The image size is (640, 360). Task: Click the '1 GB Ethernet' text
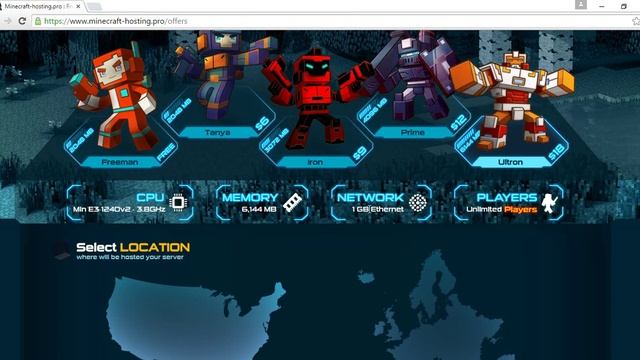click(378, 209)
